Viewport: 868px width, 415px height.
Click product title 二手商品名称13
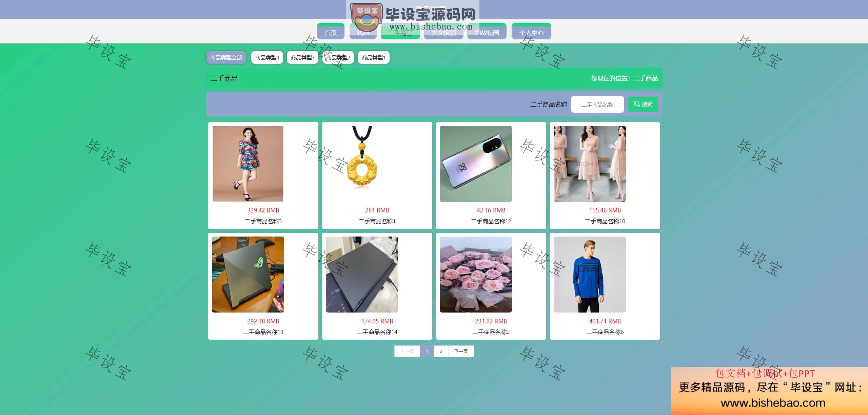pos(263,332)
